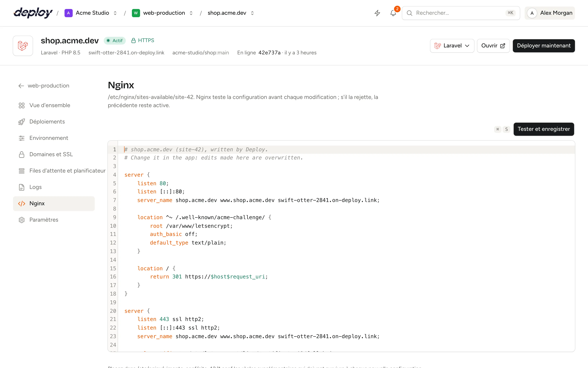Image resolution: width=588 pixels, height=368 pixels.
Task: Click the 'return 301' redirect line
Action: tap(209, 277)
